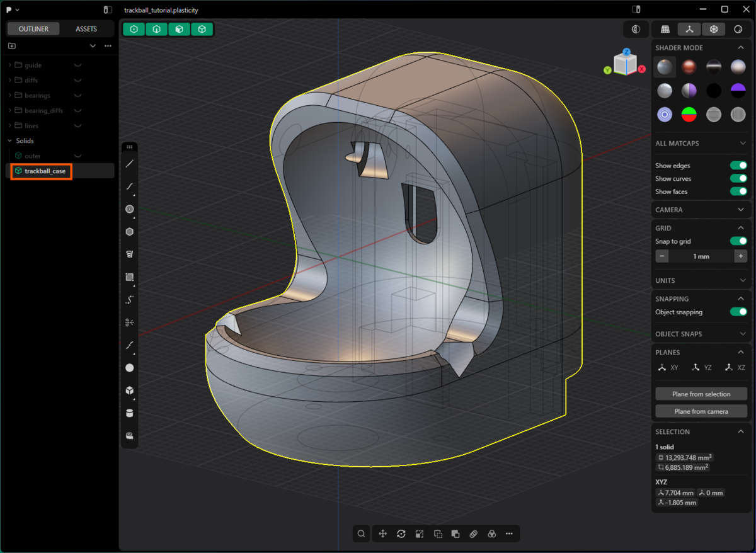Increase grid size with plus button

[x=741, y=256]
